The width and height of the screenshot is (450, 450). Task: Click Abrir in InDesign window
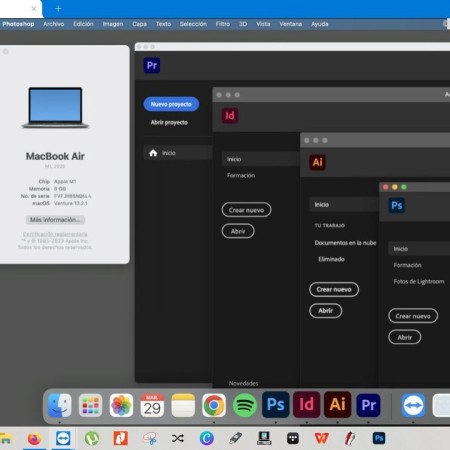tap(238, 231)
